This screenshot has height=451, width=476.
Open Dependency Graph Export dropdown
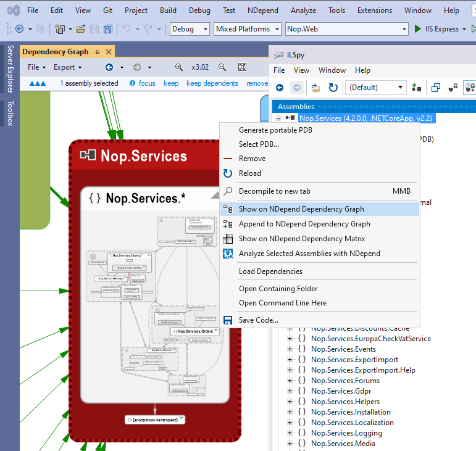tap(68, 67)
